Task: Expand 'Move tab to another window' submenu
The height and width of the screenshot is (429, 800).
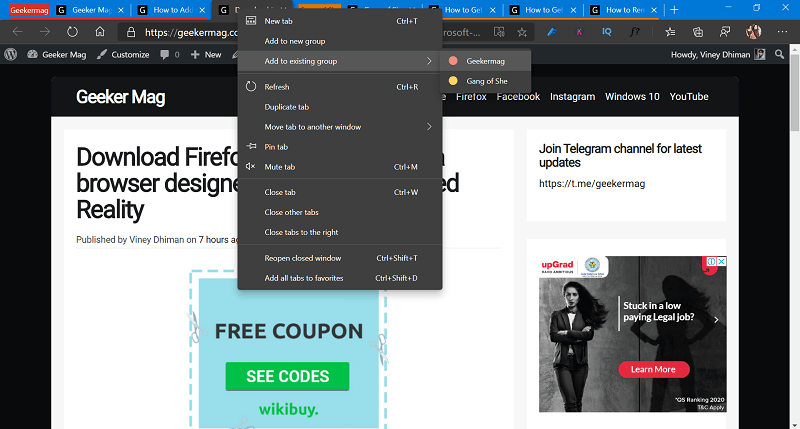Action: pos(340,127)
